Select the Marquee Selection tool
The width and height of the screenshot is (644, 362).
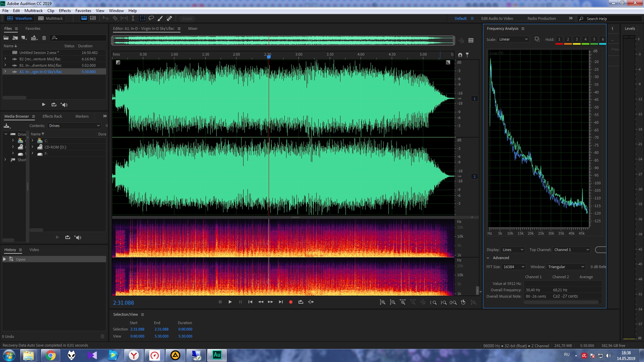(142, 18)
